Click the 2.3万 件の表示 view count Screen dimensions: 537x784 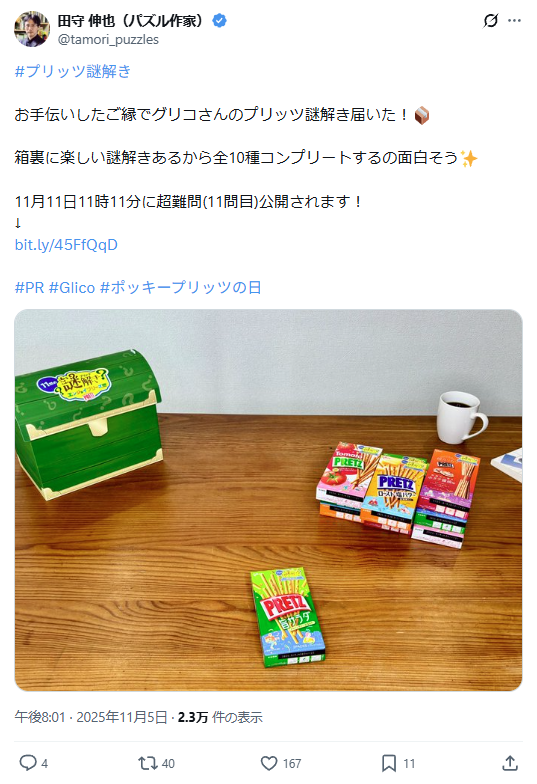pyautogui.click(x=220, y=717)
